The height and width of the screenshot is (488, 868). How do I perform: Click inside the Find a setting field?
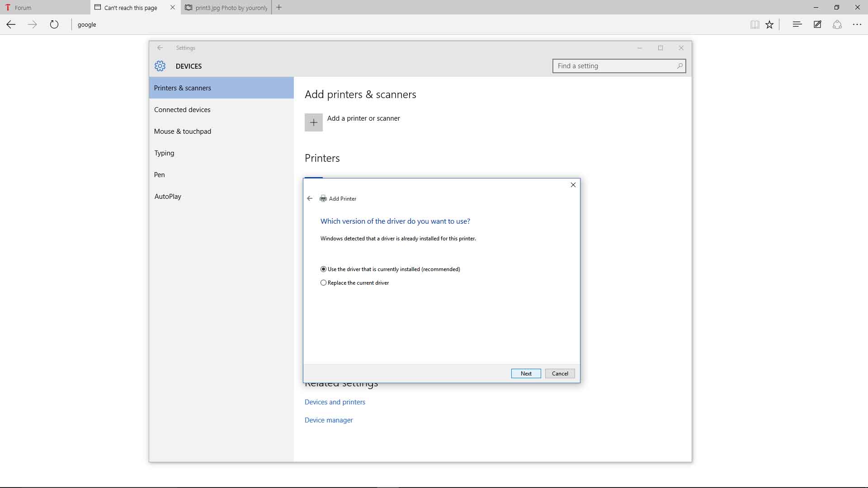coord(610,66)
